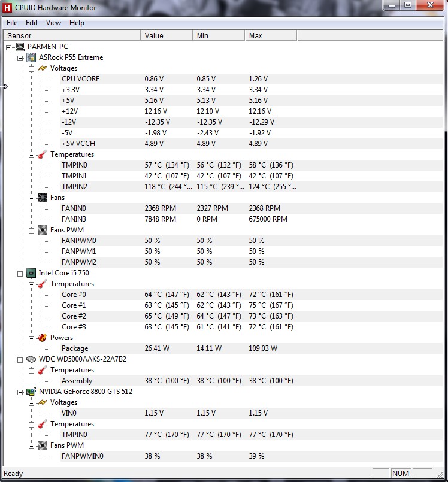Click the NUM indicator in status bar
448x482 pixels.
tap(401, 474)
